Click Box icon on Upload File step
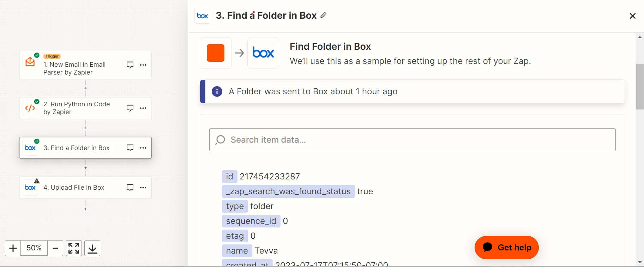Image resolution: width=644 pixels, height=267 pixels. [x=30, y=188]
